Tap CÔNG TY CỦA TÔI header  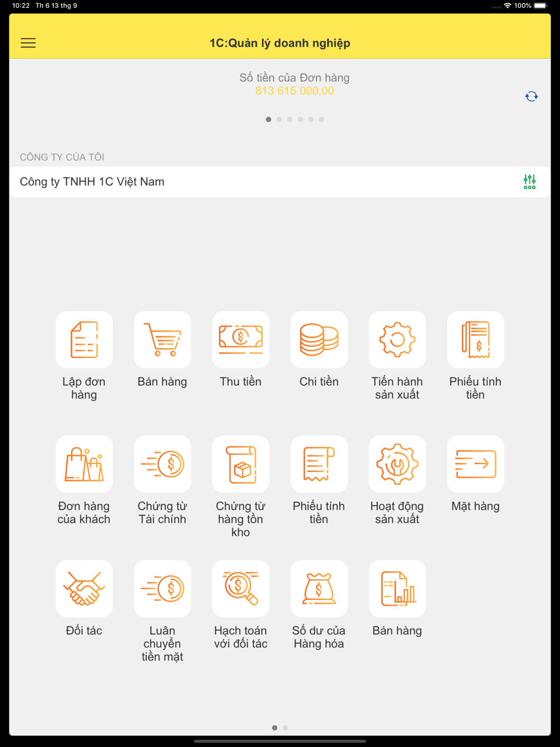coord(62,157)
